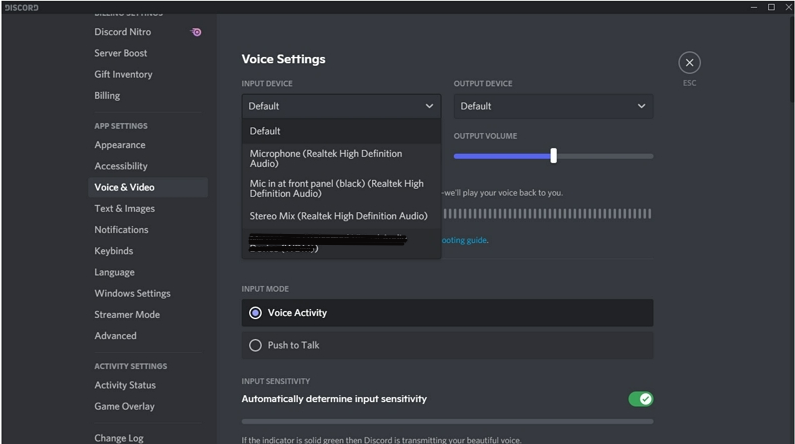Screen dimensions: 795x444
Task: Adjust the Output Volume slider handle
Action: tap(554, 156)
